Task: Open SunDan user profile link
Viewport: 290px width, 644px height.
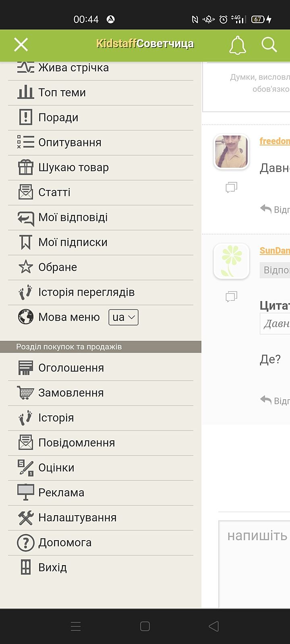Action: coord(274,250)
